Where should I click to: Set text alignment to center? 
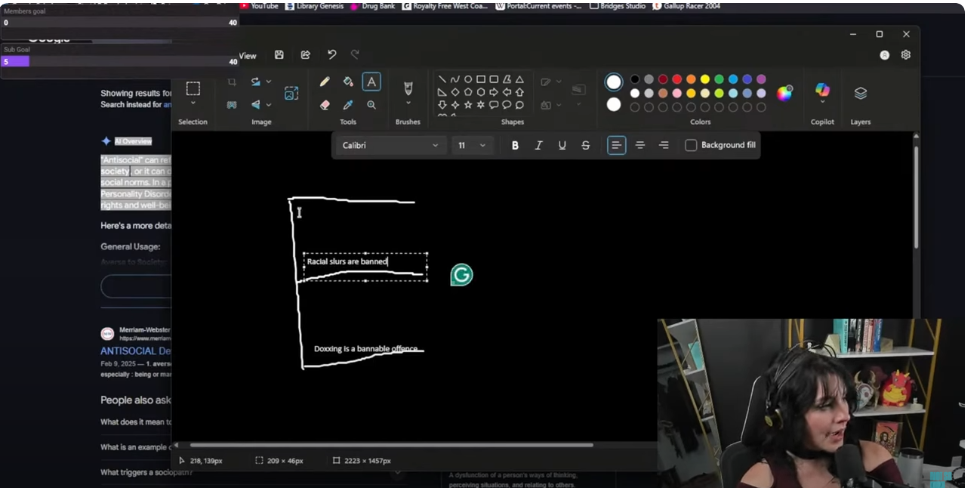(640, 145)
